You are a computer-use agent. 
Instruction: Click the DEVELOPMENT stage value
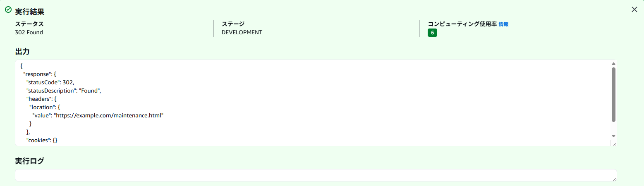click(x=242, y=32)
